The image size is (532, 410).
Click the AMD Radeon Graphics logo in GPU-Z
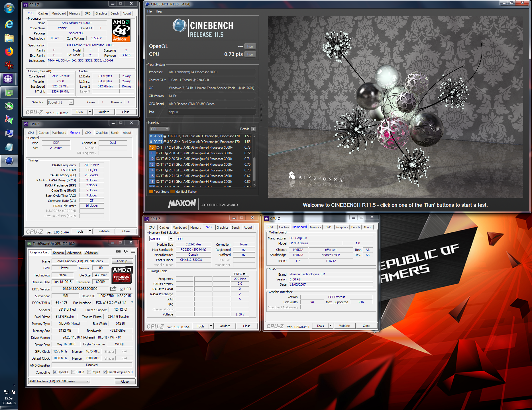122,275
